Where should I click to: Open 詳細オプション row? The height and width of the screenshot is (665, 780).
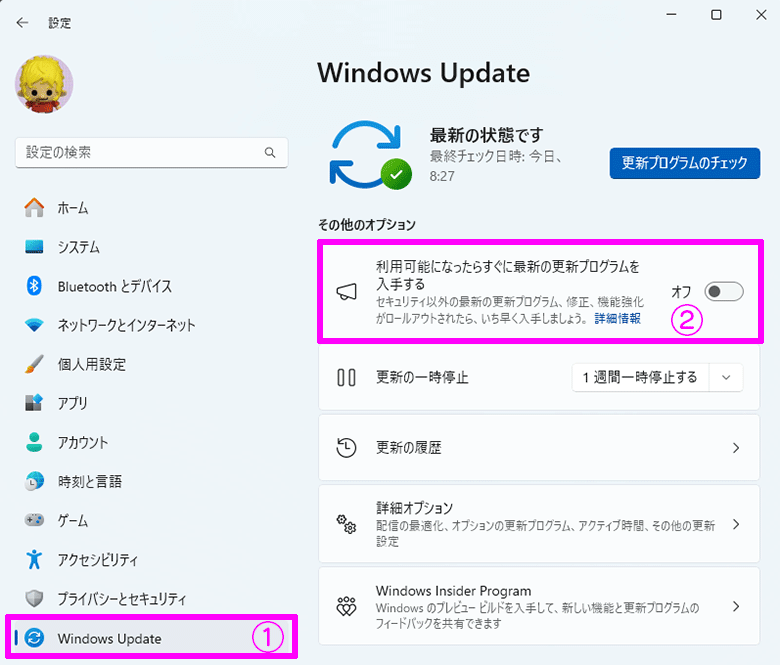[539, 524]
